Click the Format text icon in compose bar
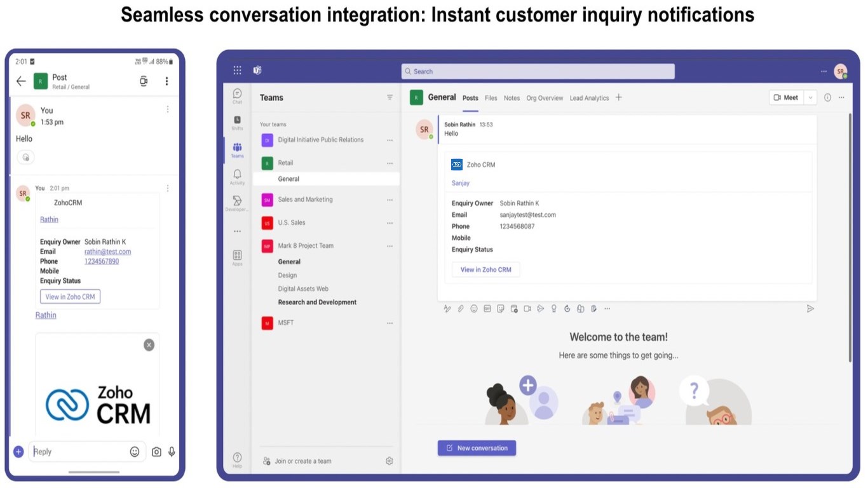Image resolution: width=868 pixels, height=488 pixels. (447, 309)
